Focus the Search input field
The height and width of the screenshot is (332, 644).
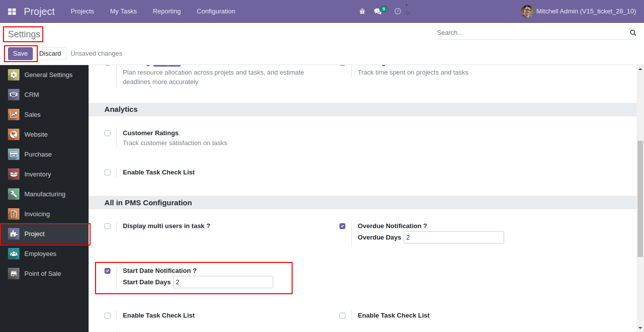pos(532,33)
